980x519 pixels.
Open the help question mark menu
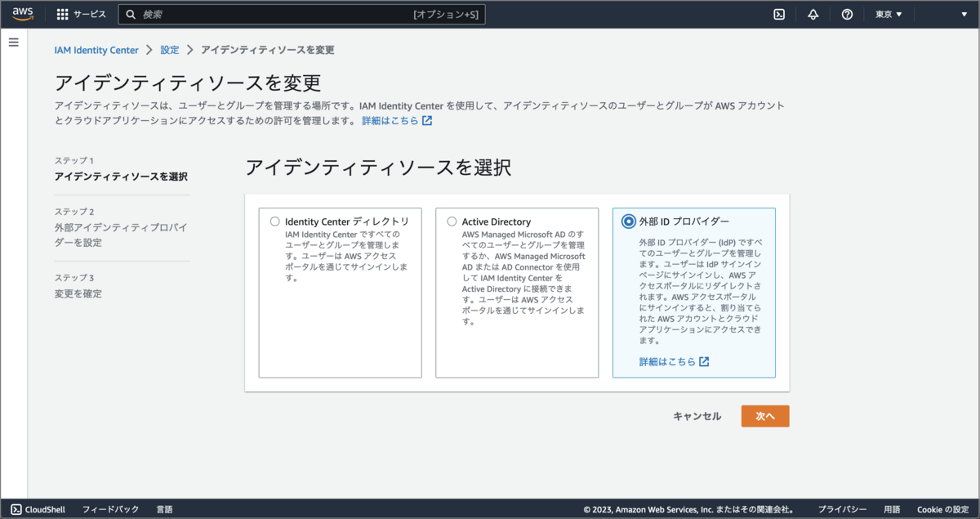847,14
